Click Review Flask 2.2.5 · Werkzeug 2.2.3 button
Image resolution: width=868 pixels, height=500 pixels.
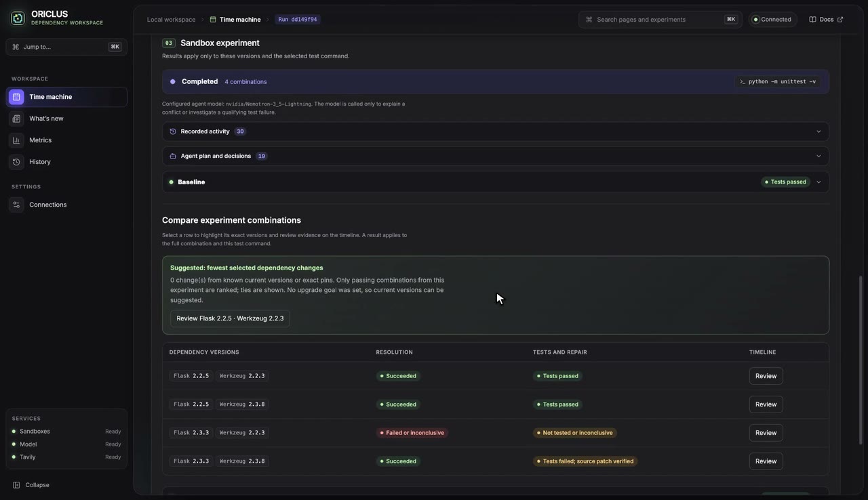coord(230,318)
